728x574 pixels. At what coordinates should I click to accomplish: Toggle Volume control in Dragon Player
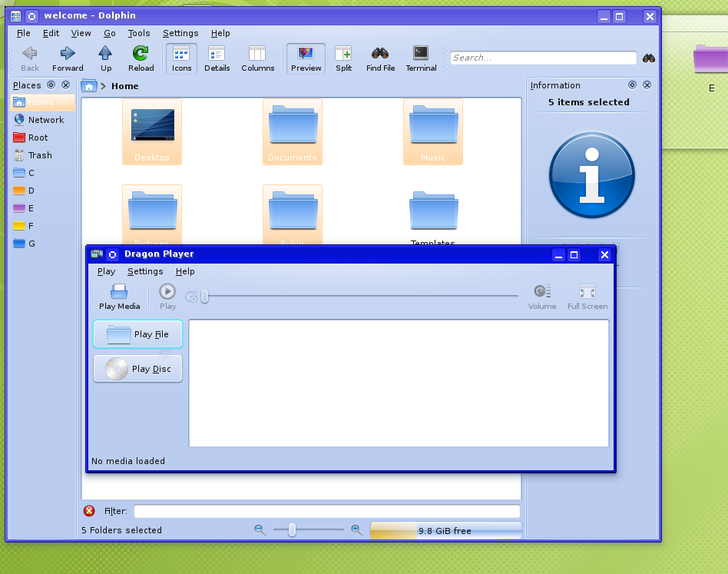542,297
